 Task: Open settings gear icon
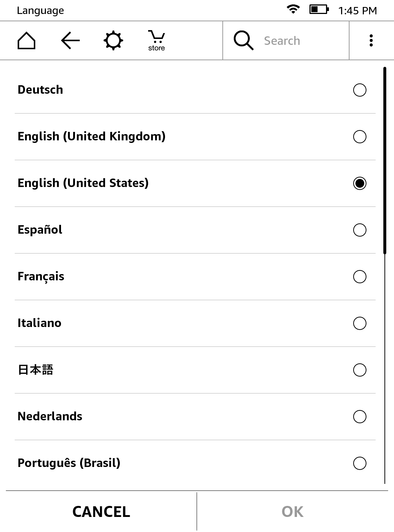pos(113,40)
